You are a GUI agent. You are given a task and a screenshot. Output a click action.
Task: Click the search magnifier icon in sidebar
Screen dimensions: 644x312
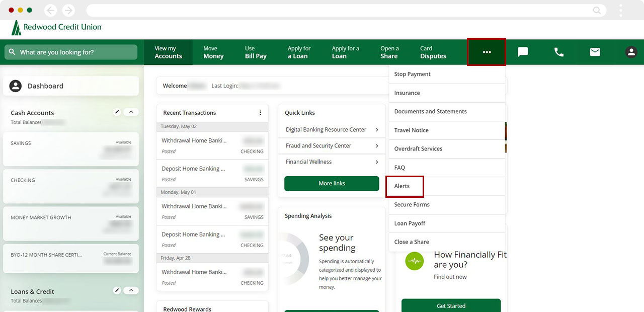pyautogui.click(x=12, y=52)
